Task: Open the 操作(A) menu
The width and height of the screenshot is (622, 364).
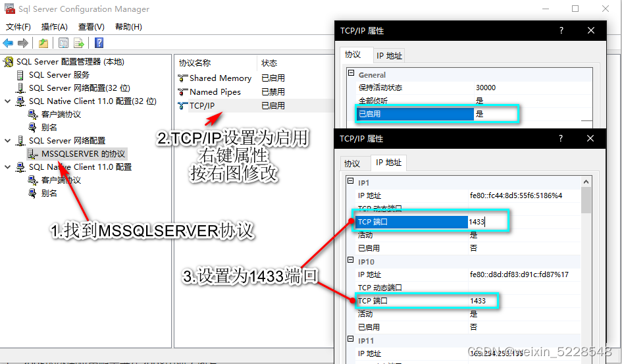Action: [x=55, y=27]
